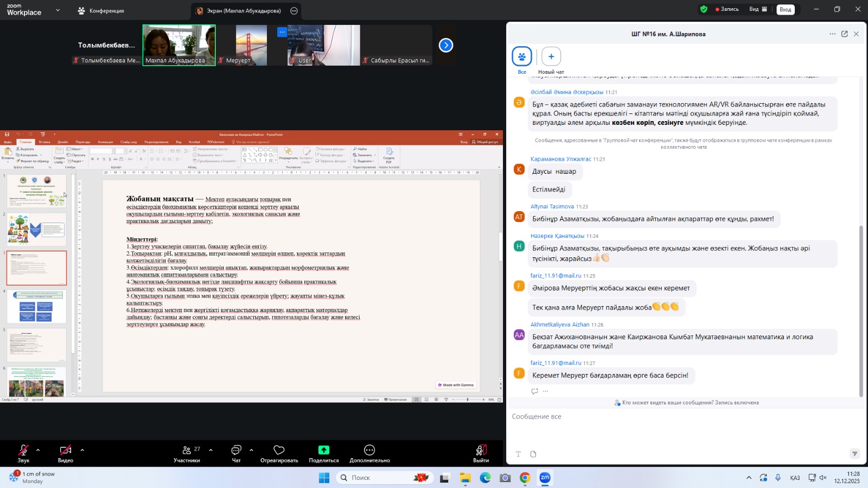Switch to the All chat tab
Screen dimensions: 868x488
click(522, 57)
